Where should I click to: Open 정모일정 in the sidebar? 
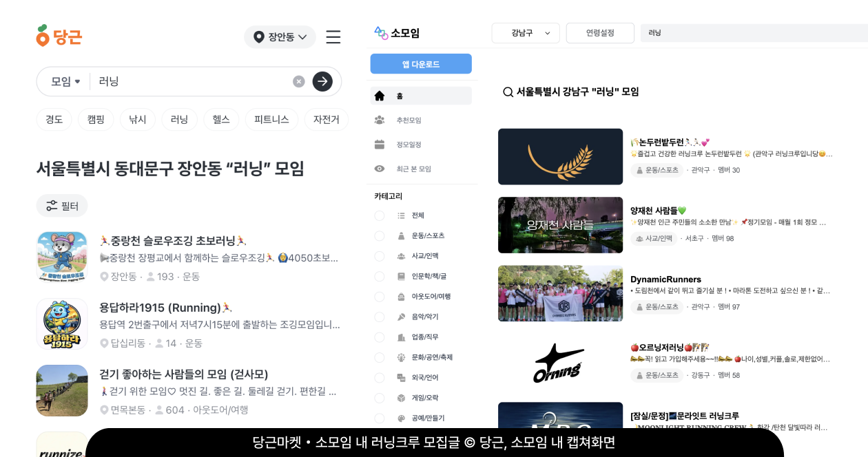(409, 145)
